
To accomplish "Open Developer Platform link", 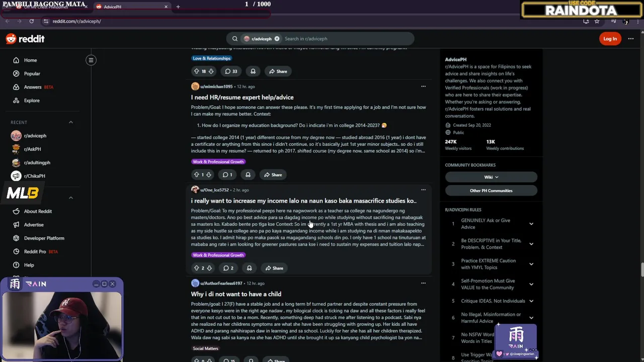I will click(x=44, y=238).
